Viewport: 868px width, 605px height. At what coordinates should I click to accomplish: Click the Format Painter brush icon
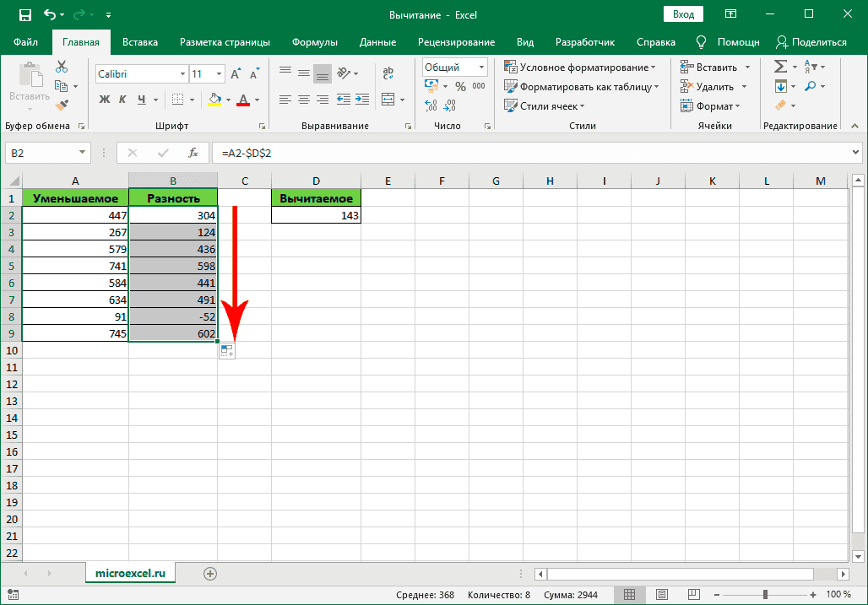(62, 105)
